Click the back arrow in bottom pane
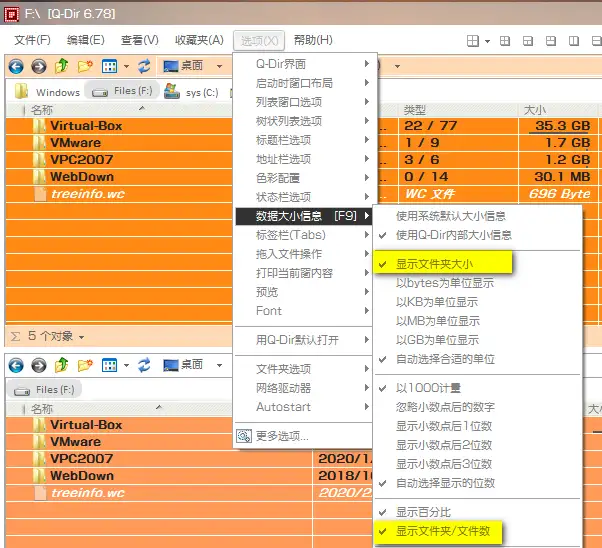Viewport: 602px width, 548px height. (16, 365)
